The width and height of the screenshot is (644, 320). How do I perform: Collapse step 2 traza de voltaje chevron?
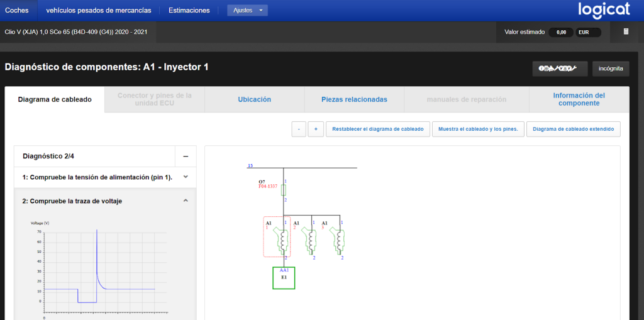[186, 201]
